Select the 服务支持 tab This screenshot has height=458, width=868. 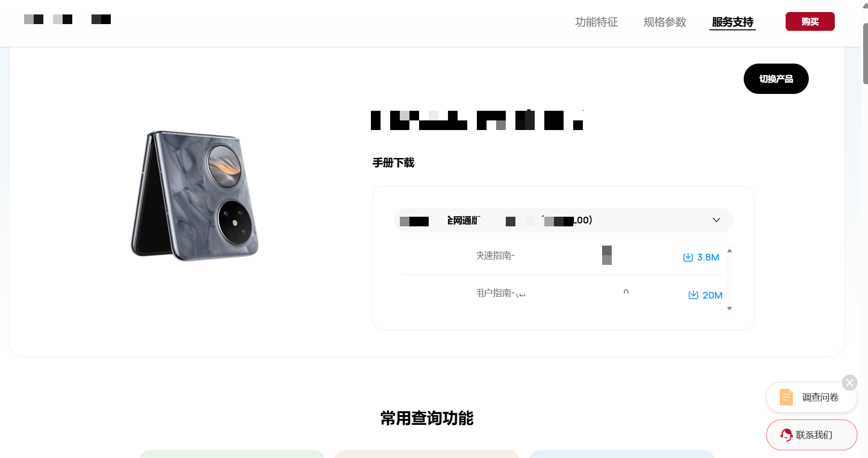coord(733,22)
